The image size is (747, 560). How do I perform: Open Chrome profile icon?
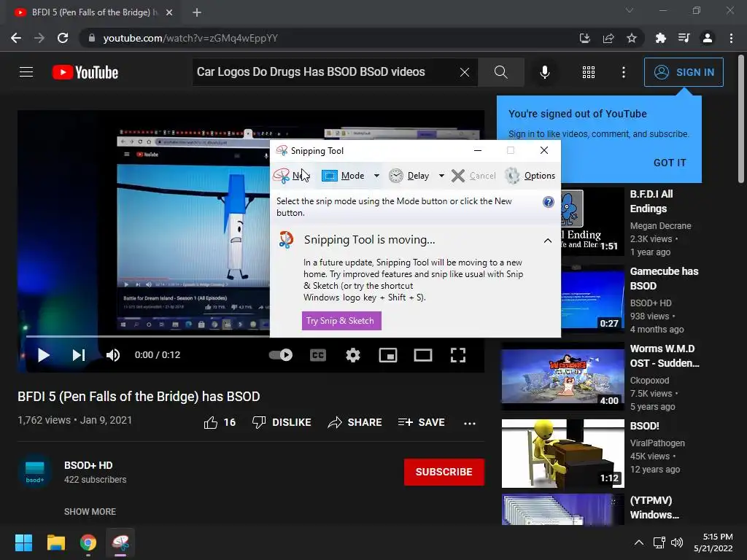(708, 38)
